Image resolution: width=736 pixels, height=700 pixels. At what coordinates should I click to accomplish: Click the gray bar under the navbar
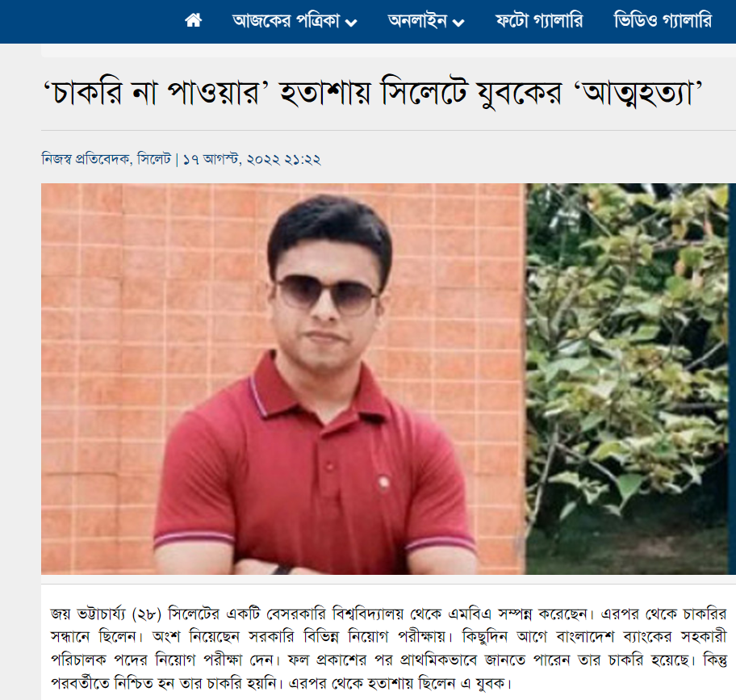[x=388, y=50]
